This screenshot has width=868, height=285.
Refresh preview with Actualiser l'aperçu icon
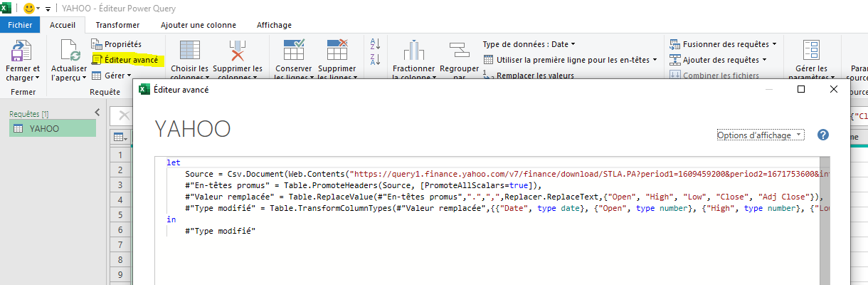70,51
